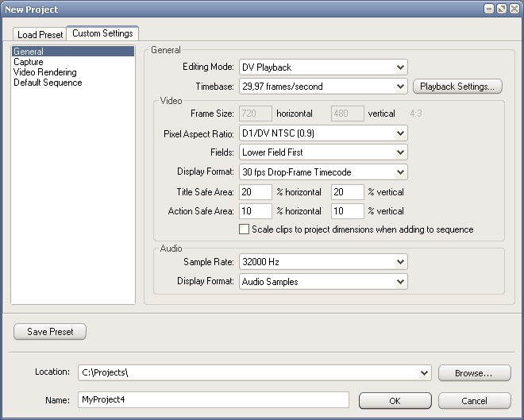Click the Playback Settings button
Viewport: 524px width, 420px height.
(457, 86)
